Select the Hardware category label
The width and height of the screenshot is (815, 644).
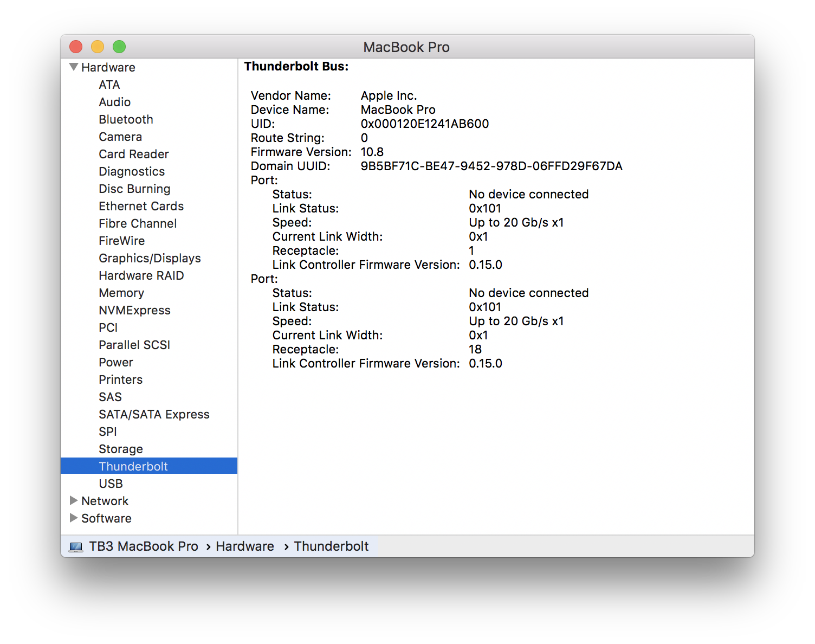pos(108,67)
